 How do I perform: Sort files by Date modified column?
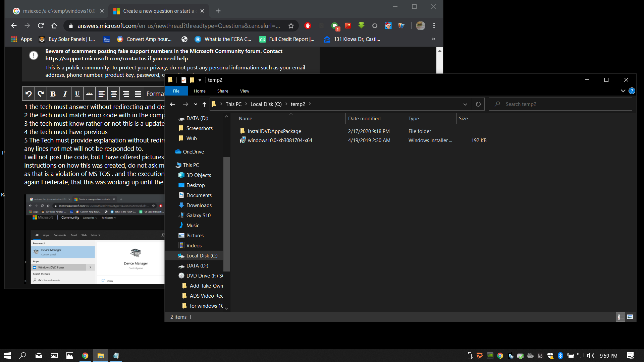[x=375, y=119]
